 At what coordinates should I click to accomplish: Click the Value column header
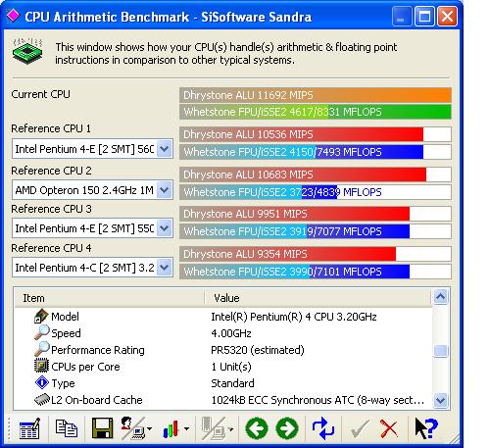click(318, 298)
